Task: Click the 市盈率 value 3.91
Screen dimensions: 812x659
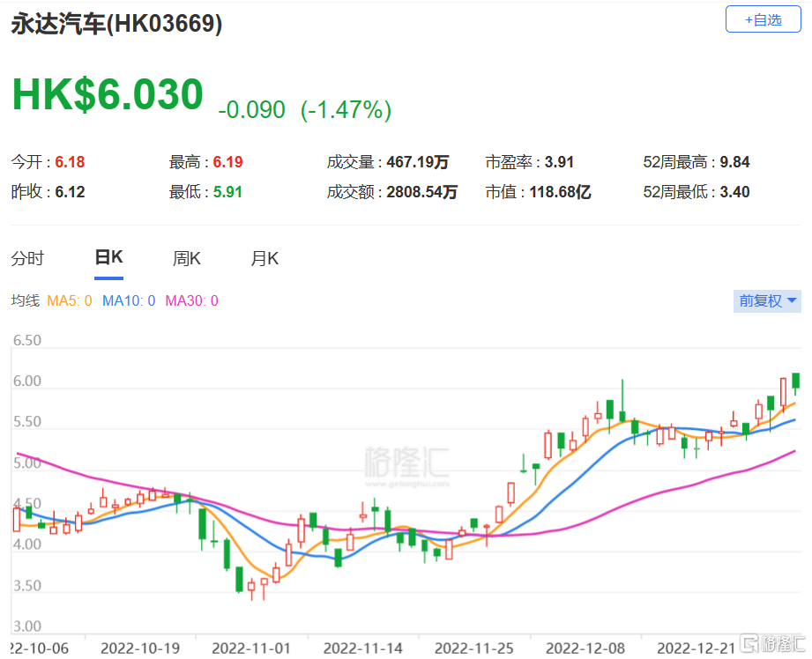Action: 559,162
